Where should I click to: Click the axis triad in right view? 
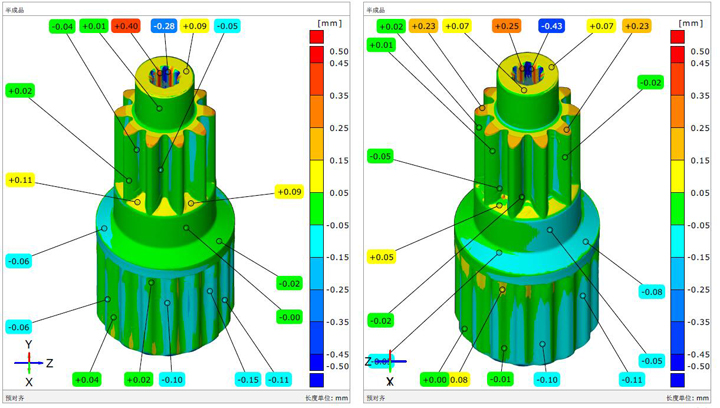click(x=385, y=362)
